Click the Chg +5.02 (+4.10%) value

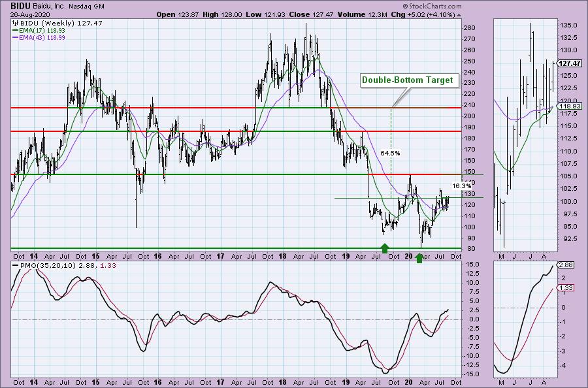[423, 14]
